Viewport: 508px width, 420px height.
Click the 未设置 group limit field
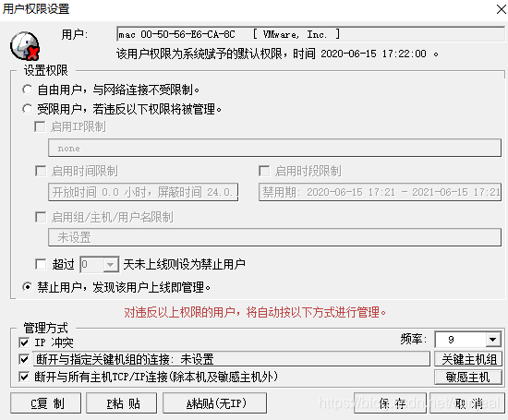click(x=274, y=237)
